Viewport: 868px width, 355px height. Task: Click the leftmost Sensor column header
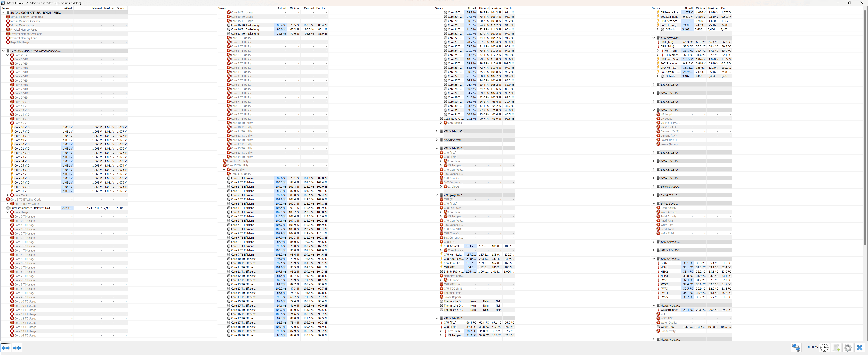(x=6, y=8)
